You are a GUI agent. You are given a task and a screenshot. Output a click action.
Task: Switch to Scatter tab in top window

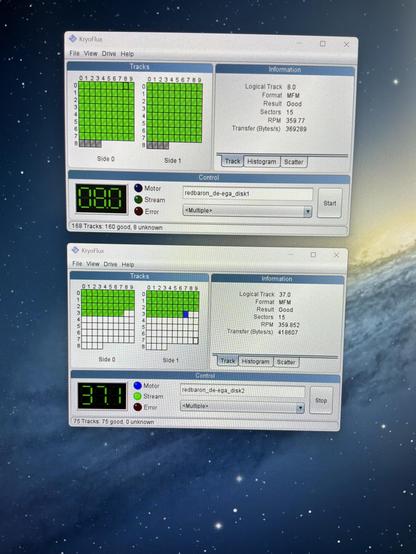point(294,162)
